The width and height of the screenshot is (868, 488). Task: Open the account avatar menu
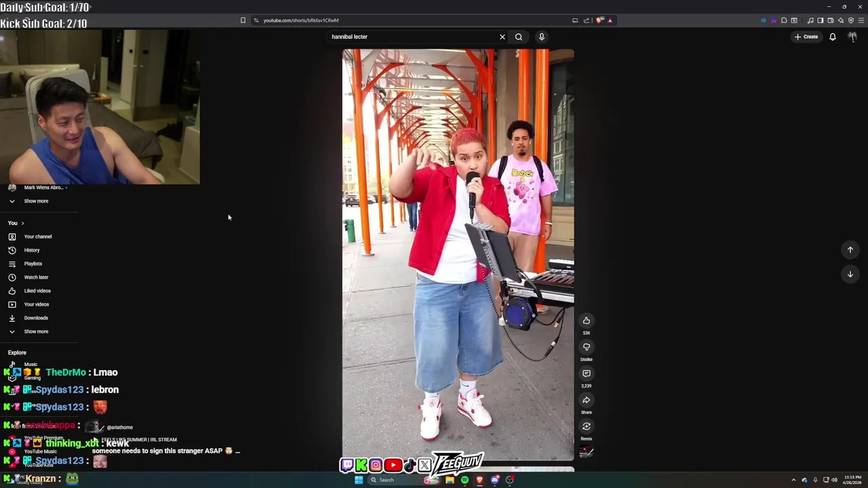click(x=852, y=37)
